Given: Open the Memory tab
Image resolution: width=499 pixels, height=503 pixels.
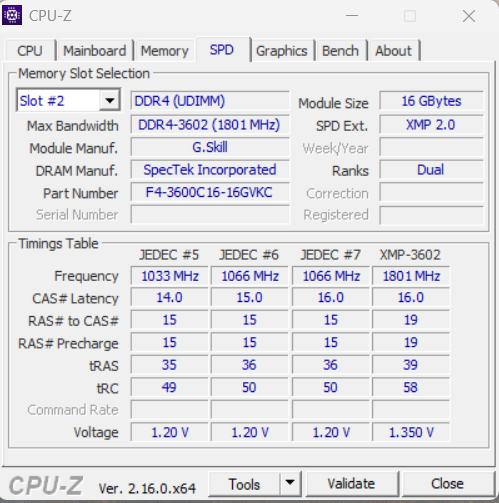Looking at the screenshot, I should tap(164, 51).
